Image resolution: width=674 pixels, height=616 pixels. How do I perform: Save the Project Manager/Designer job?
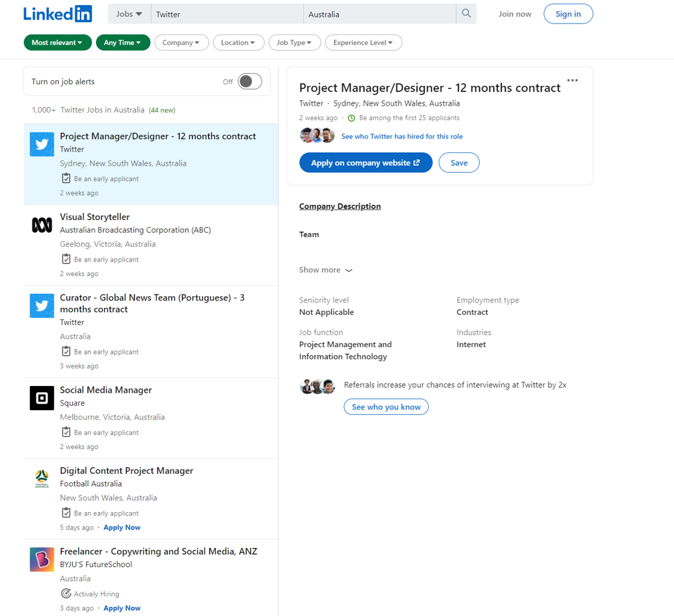(459, 163)
